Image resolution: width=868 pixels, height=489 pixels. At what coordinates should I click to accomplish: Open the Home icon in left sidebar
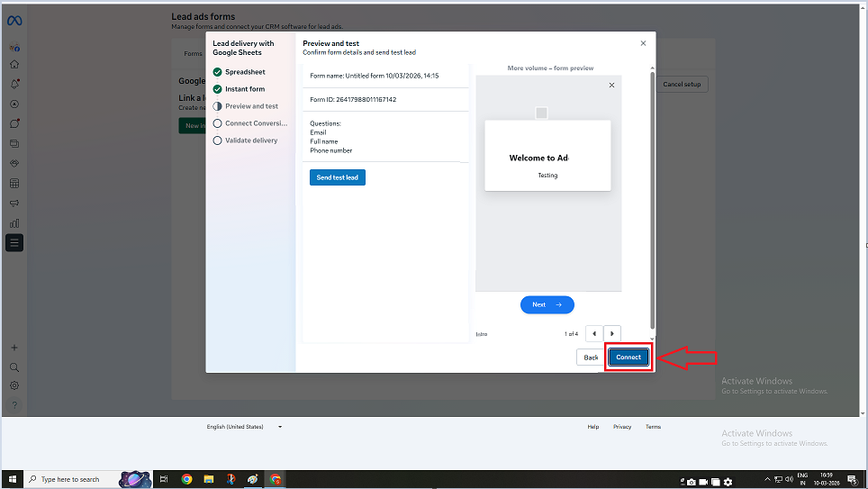(x=14, y=65)
